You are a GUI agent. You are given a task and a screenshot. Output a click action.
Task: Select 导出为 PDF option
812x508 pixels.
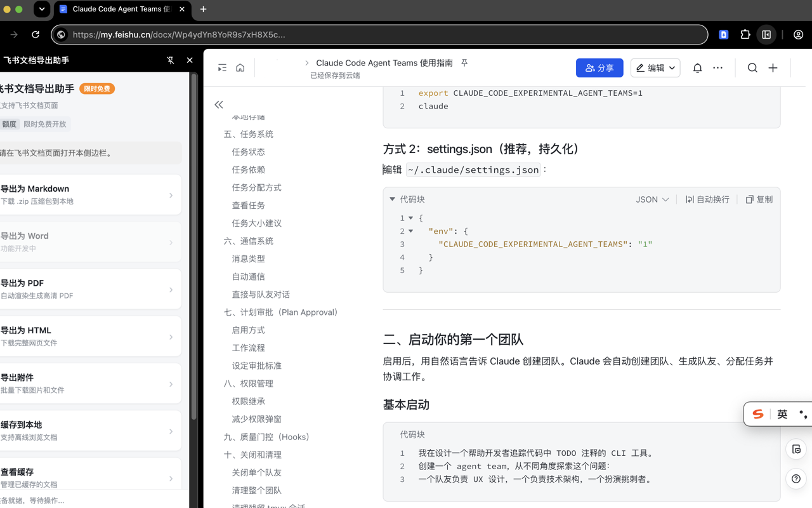point(89,290)
